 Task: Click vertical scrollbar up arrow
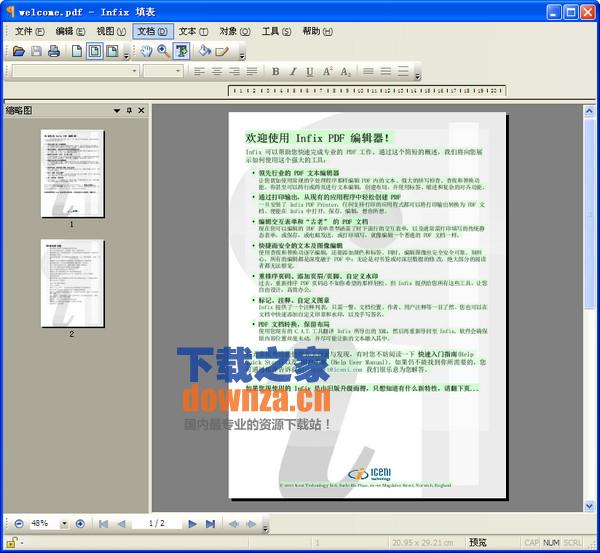point(589,111)
